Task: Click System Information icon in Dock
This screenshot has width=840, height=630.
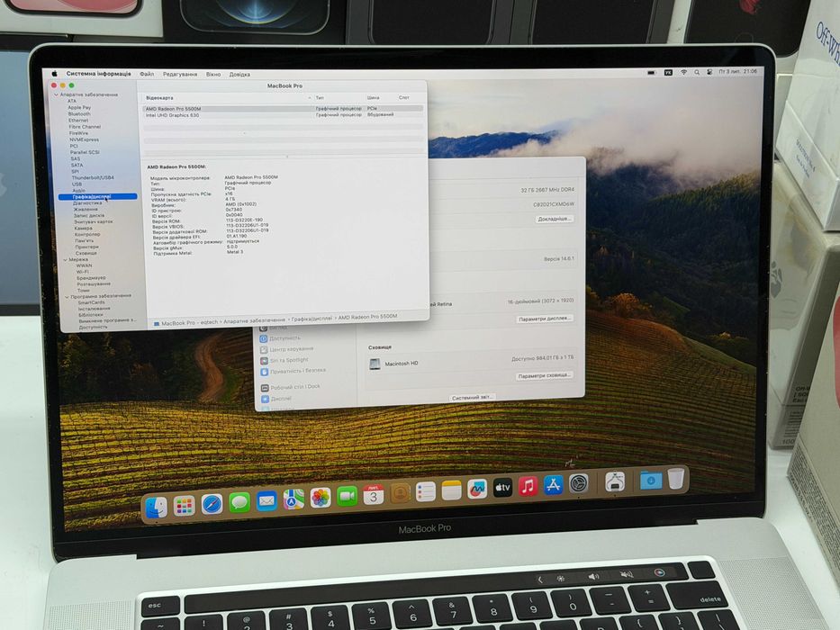Action: pos(615,481)
